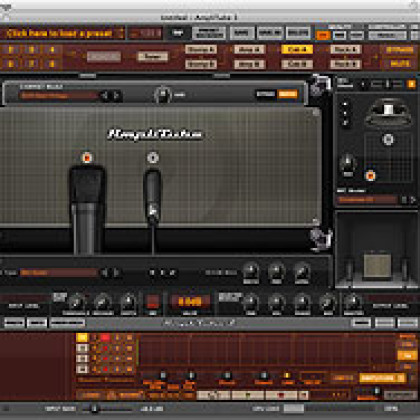Click the orange mic marker in the room position grid
420x420 pixels.
370,175
